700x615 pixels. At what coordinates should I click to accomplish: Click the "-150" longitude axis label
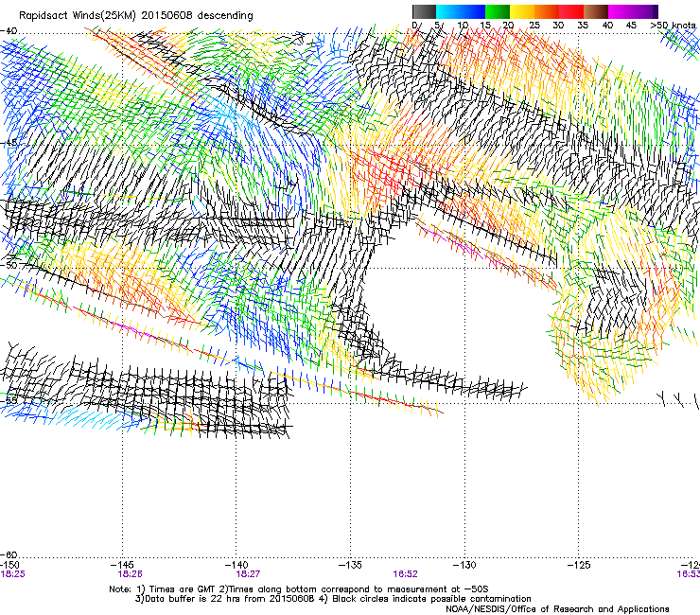pyautogui.click(x=9, y=566)
